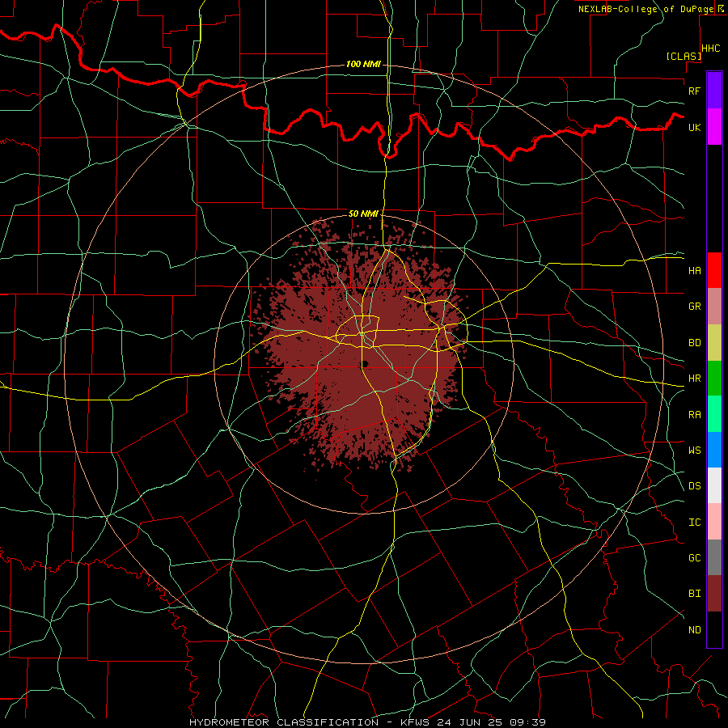
Task: Click the RA mint green legend swatch
Action: 714,414
